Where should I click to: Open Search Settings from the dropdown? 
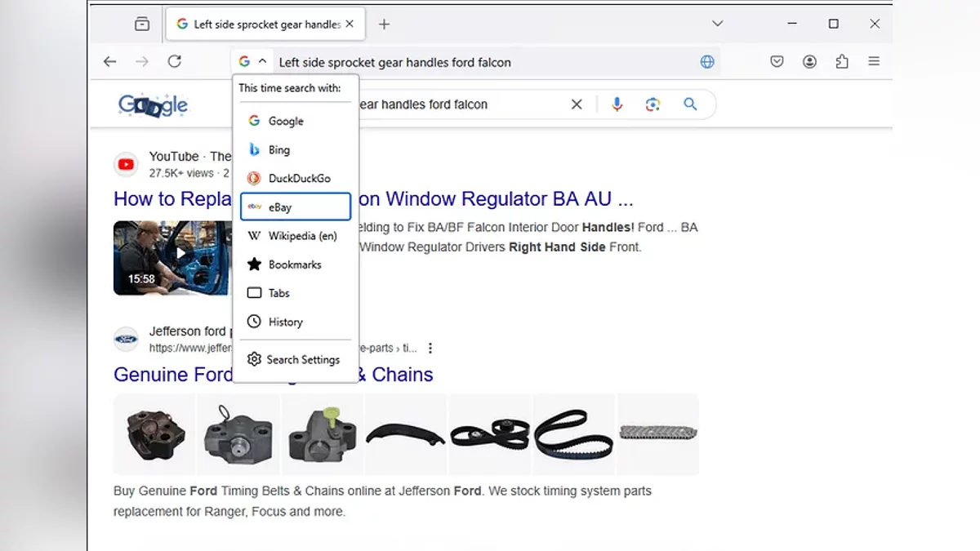click(296, 360)
